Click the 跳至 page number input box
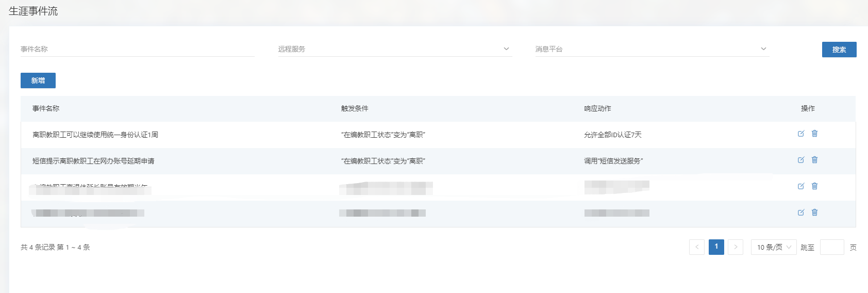Viewport: 868px width, 293px height. coord(831,247)
